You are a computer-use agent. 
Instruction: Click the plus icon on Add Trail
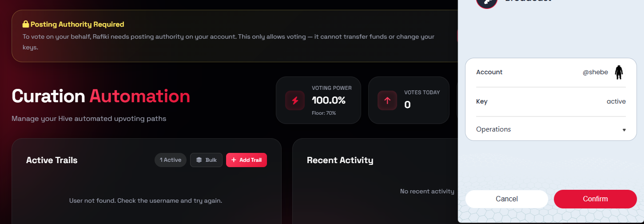[x=234, y=160]
